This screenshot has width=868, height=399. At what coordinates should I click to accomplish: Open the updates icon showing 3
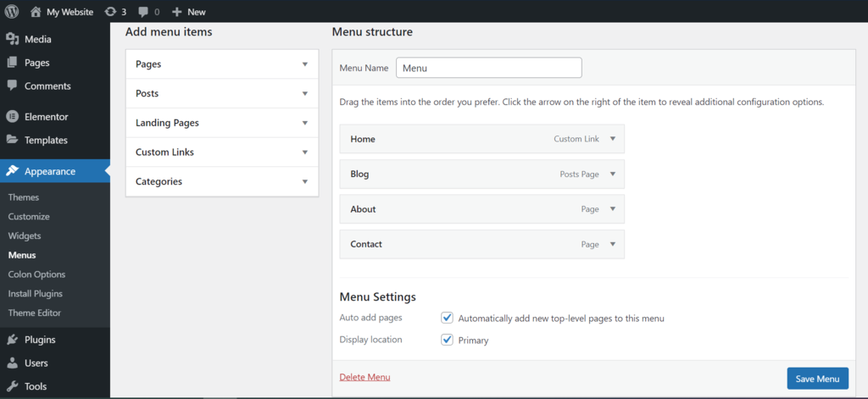point(110,12)
